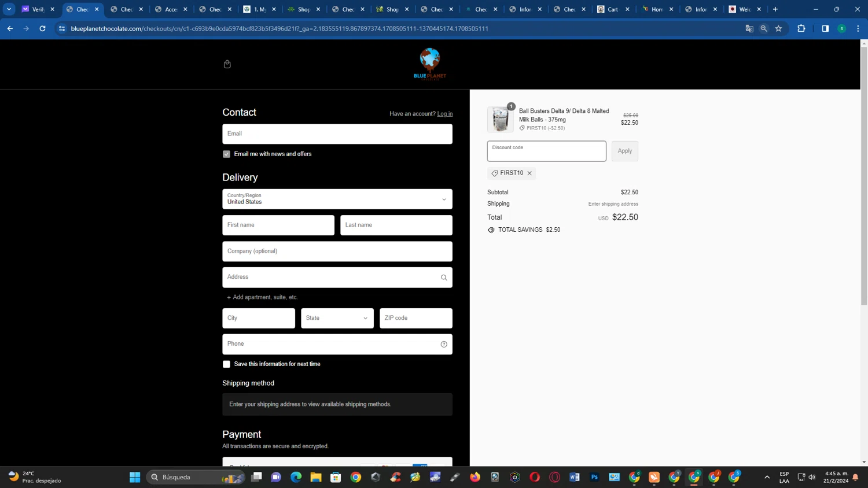This screenshot has width=868, height=488.
Task: Click the First name field
Action: (278, 225)
